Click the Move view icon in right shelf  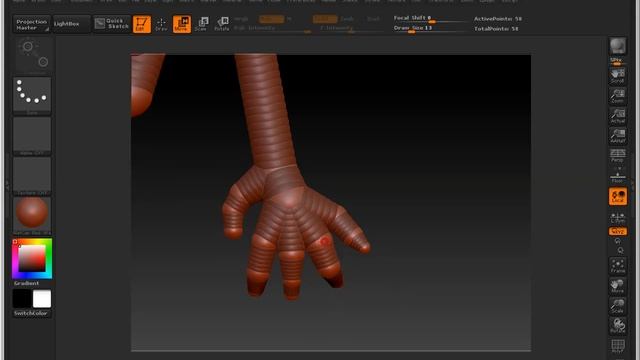618,286
